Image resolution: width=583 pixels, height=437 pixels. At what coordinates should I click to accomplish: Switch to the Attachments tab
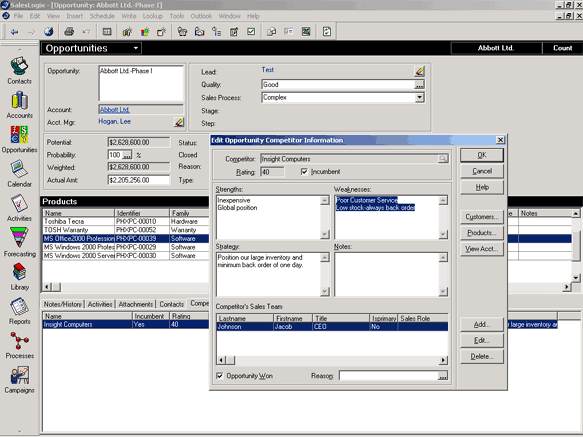(136, 304)
